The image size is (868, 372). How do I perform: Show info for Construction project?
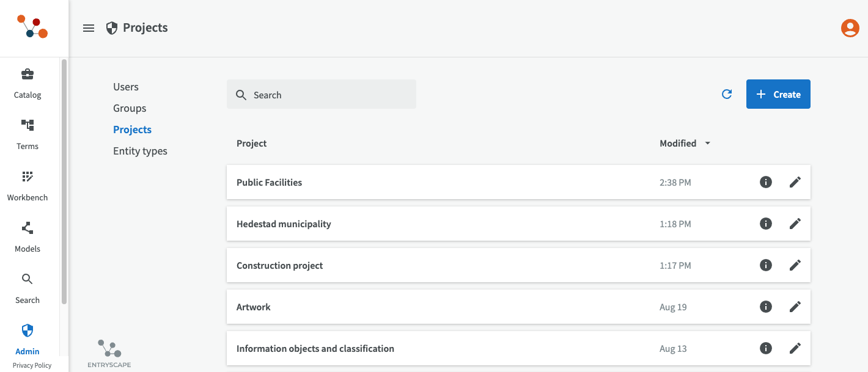[x=765, y=265]
